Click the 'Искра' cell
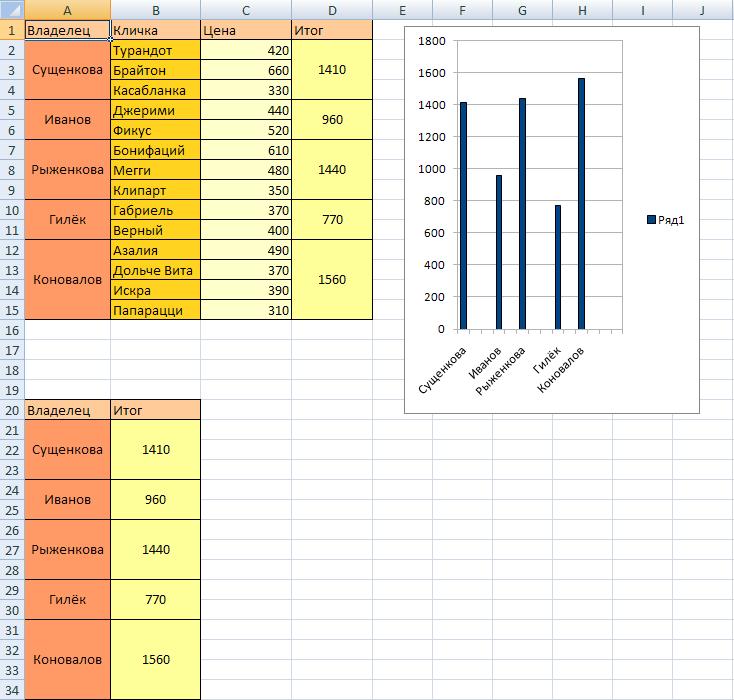The width and height of the screenshot is (734, 700). tap(156, 290)
